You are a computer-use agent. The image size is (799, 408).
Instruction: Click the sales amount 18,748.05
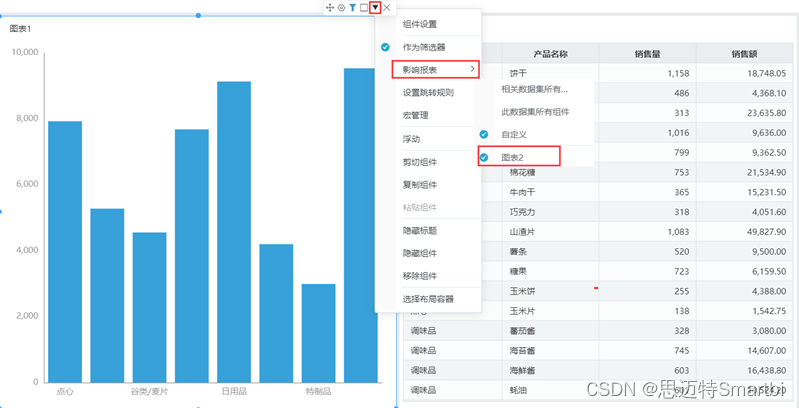[x=765, y=73]
